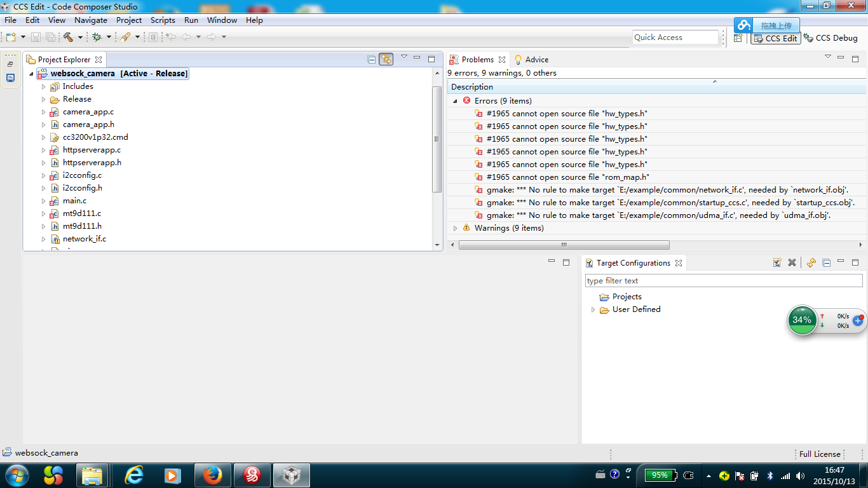
Task: Select cc3200v1p32.cmd file
Action: click(x=95, y=137)
